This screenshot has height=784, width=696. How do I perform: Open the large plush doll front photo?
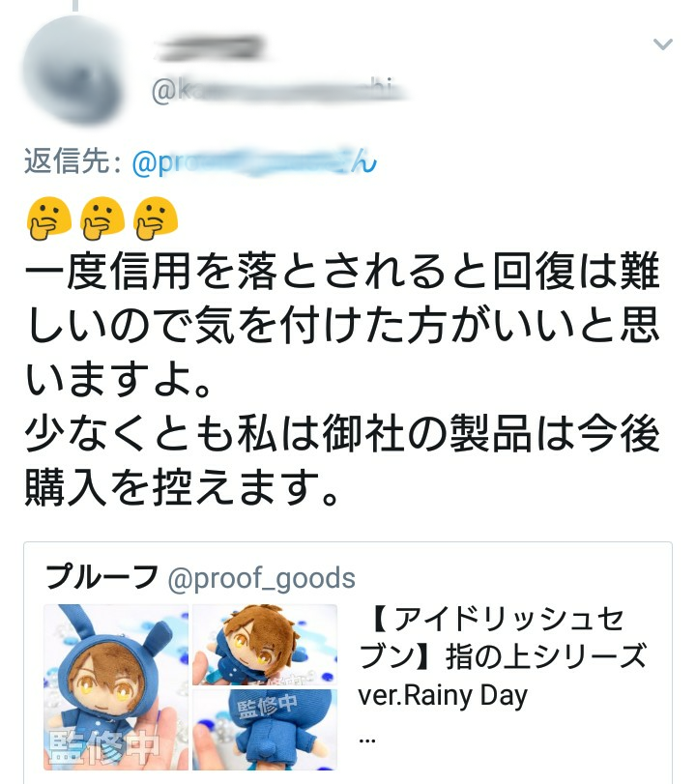click(116, 687)
